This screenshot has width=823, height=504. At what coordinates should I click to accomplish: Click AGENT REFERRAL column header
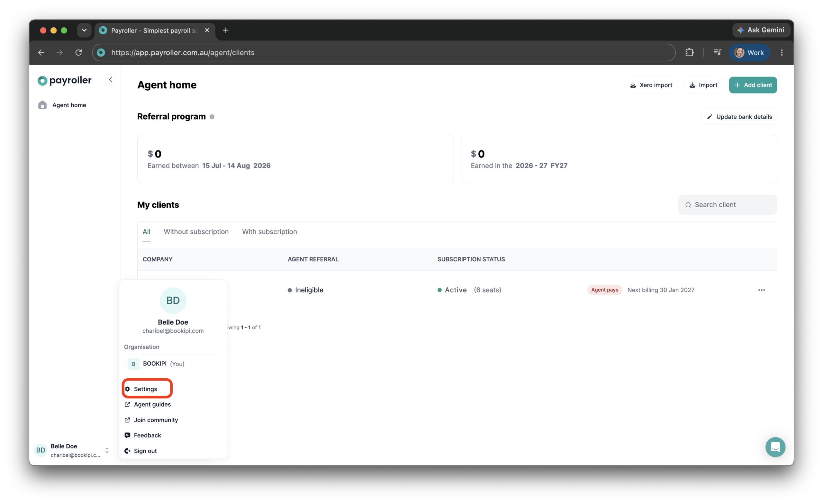click(x=313, y=259)
